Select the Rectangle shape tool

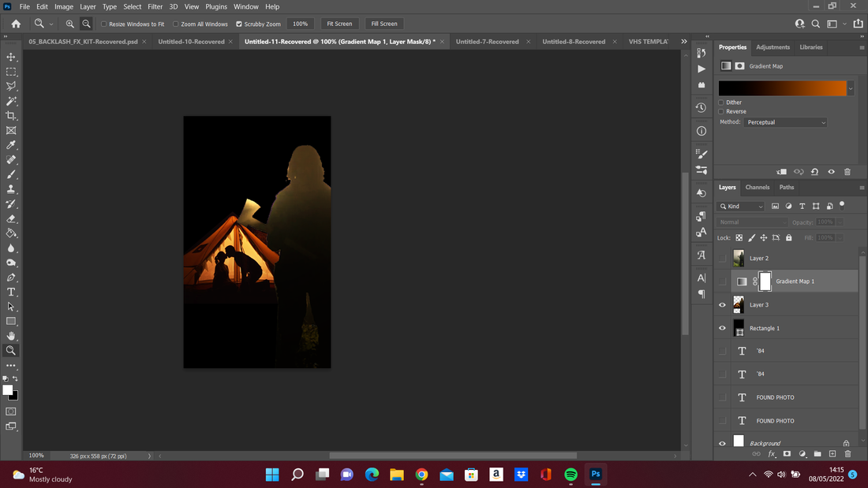point(11,322)
